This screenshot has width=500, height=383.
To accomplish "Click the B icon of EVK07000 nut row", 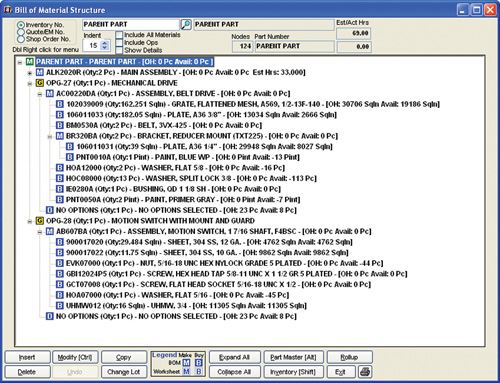I will click(60, 263).
